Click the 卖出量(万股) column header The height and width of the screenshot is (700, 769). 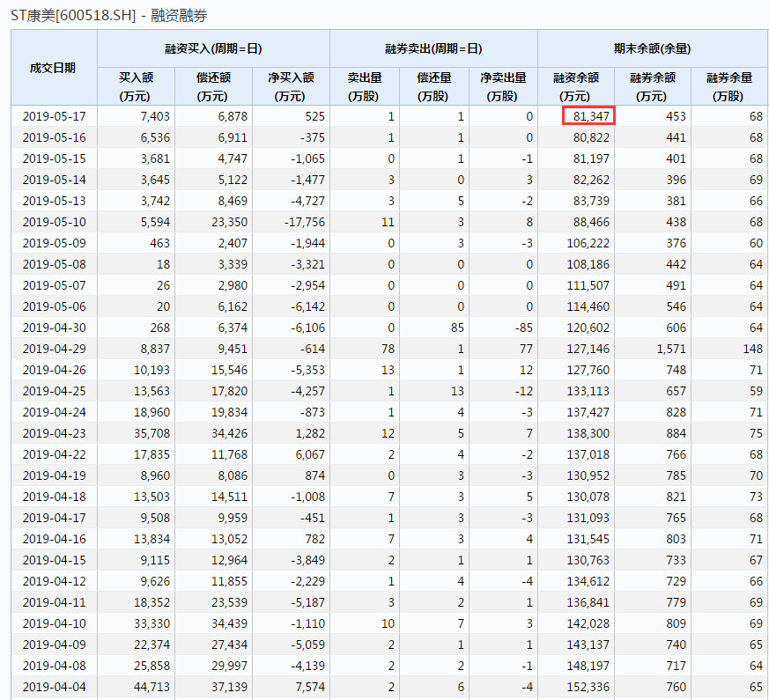coord(364,86)
